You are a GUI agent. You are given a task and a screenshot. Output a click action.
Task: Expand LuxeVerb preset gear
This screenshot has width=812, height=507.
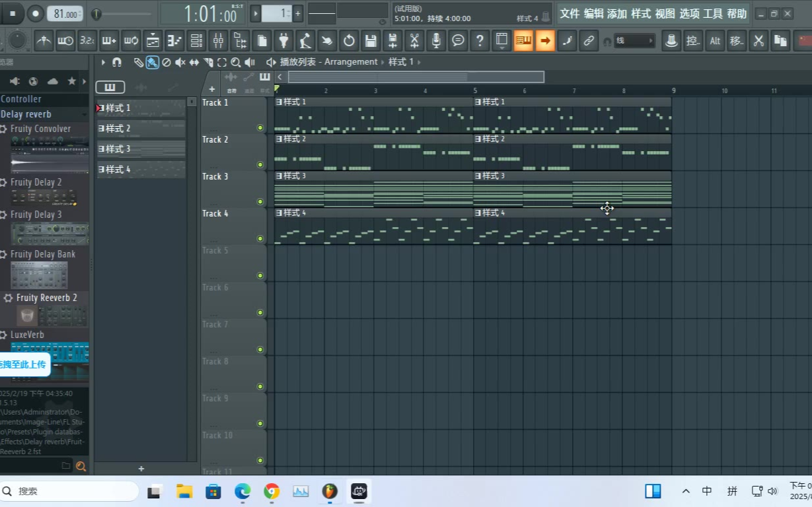click(4, 335)
